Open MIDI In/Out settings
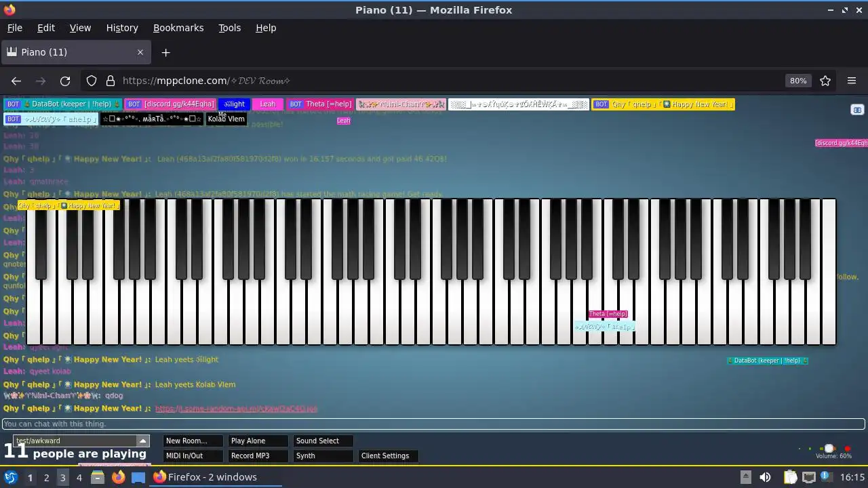The height and width of the screenshot is (488, 868). (x=193, y=455)
